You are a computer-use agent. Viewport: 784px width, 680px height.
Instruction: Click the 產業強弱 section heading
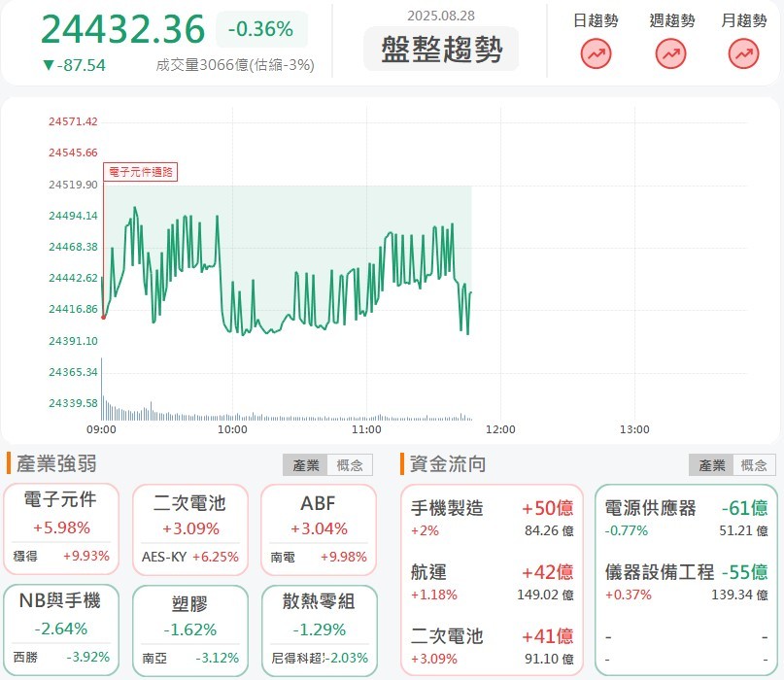pyautogui.click(x=56, y=464)
